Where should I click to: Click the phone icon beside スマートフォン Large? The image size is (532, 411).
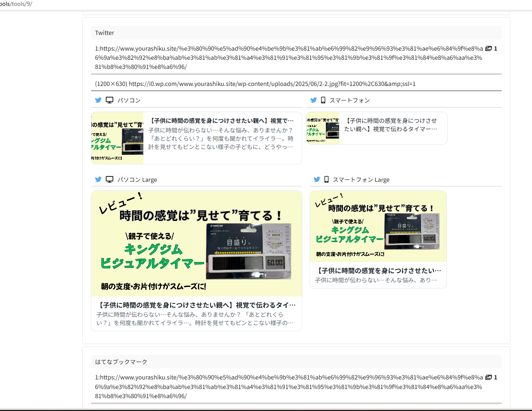point(326,179)
